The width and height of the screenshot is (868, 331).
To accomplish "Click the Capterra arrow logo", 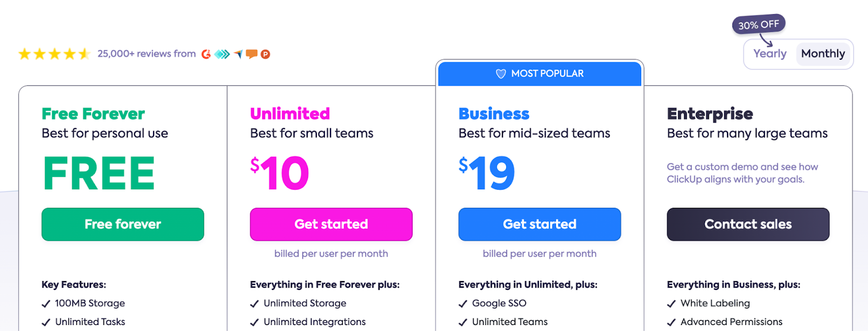I will coord(238,54).
